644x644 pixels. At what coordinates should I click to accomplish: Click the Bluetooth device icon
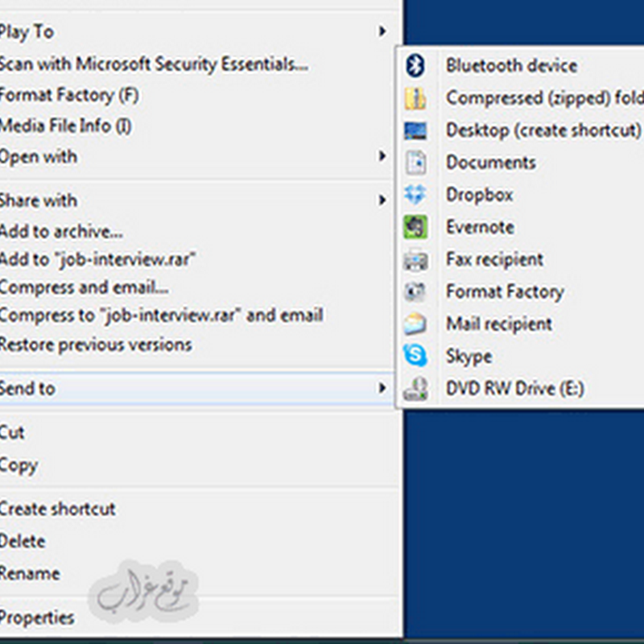(415, 66)
